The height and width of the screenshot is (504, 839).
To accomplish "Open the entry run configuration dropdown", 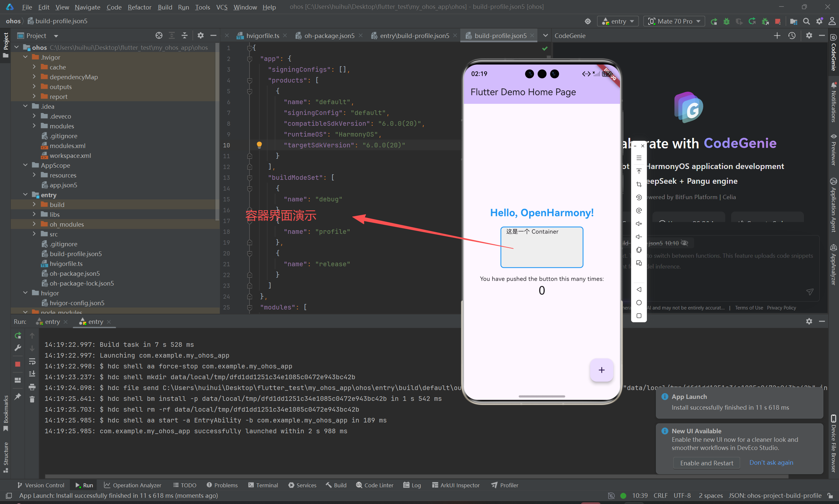I will tap(618, 21).
